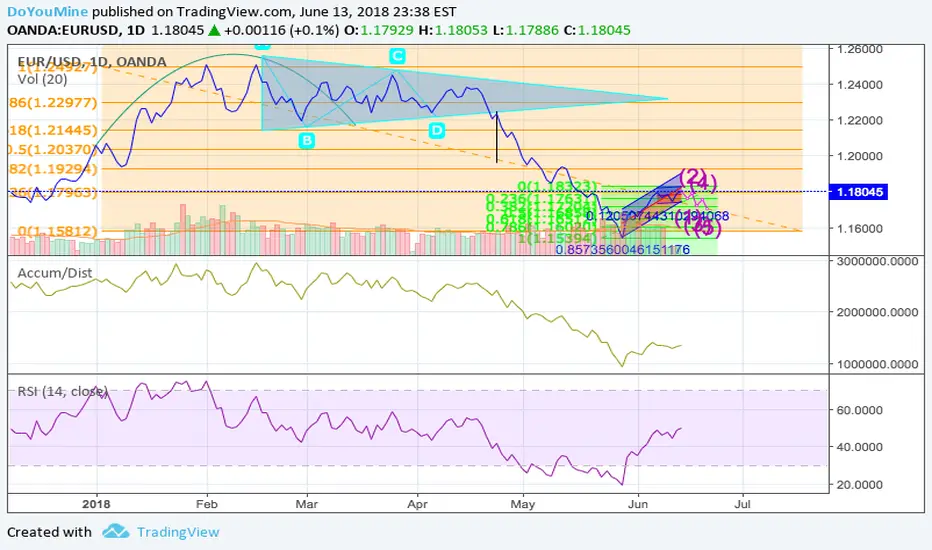Click the 1.20000 price axis value

point(859,156)
